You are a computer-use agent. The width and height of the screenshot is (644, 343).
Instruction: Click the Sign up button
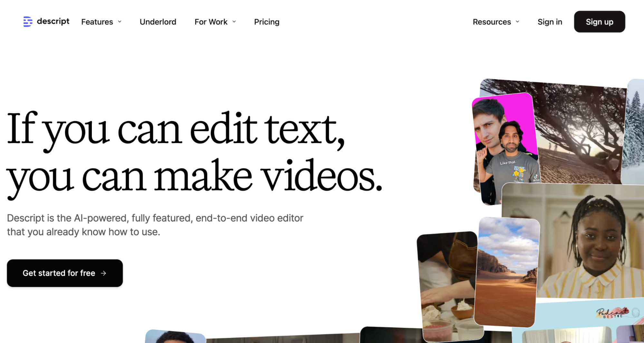pyautogui.click(x=599, y=22)
